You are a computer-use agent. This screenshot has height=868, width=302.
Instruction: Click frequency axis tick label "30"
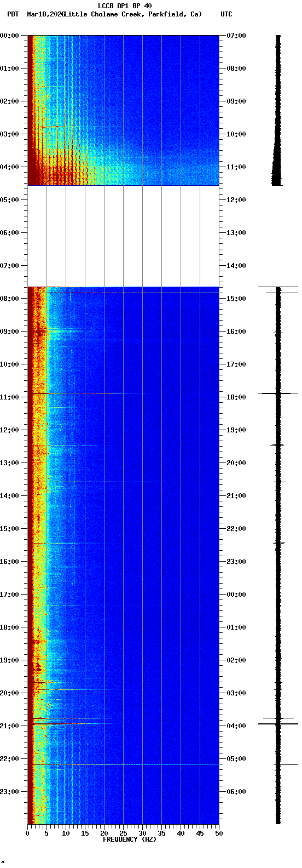142,833
